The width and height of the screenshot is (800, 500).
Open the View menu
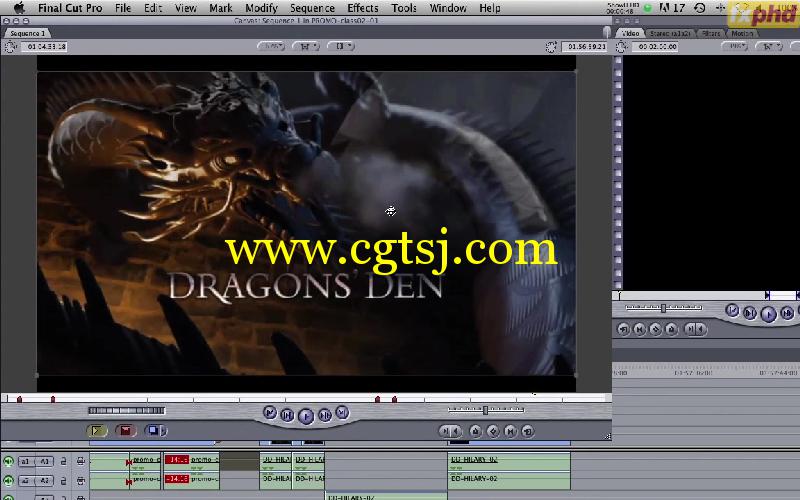pos(186,8)
